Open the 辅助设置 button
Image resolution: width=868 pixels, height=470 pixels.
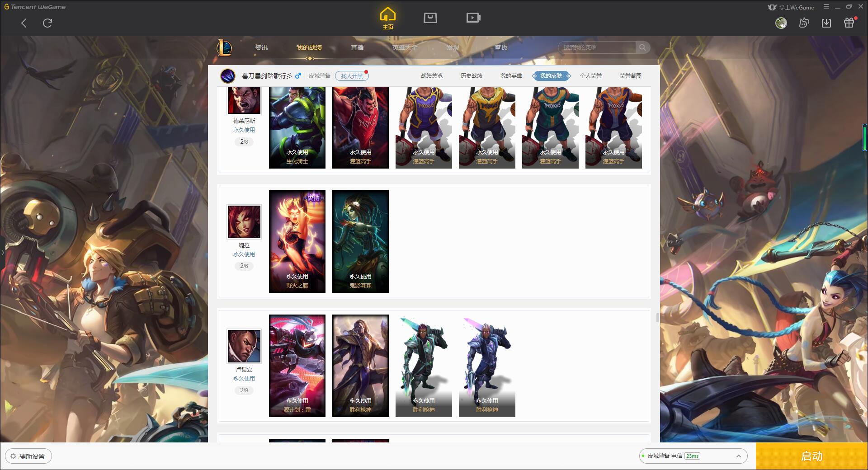(28, 456)
